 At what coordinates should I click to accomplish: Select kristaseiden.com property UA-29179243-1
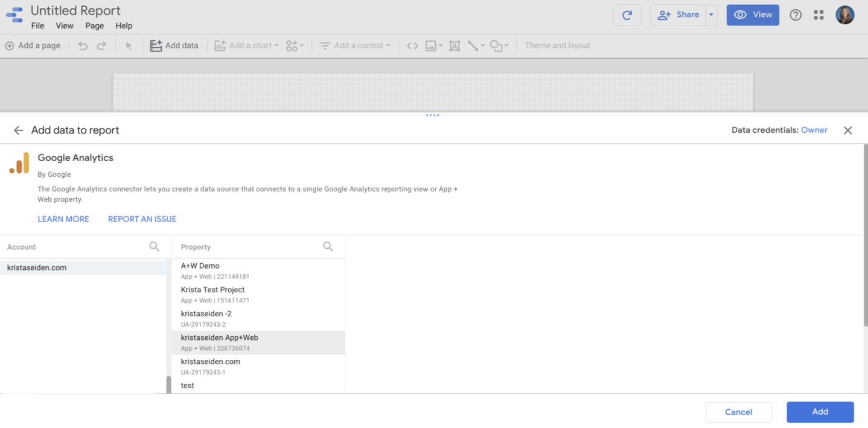click(x=258, y=366)
